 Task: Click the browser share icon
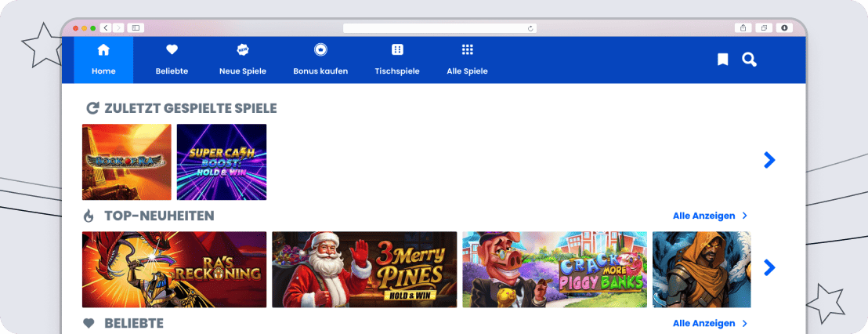pyautogui.click(x=743, y=27)
